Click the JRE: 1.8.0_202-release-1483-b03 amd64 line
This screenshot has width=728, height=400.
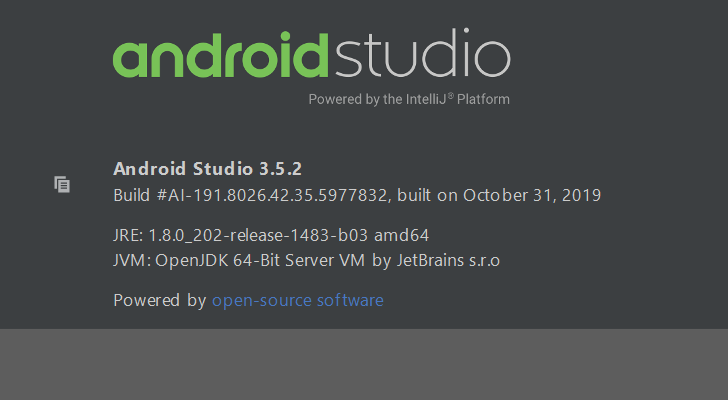[x=271, y=235]
